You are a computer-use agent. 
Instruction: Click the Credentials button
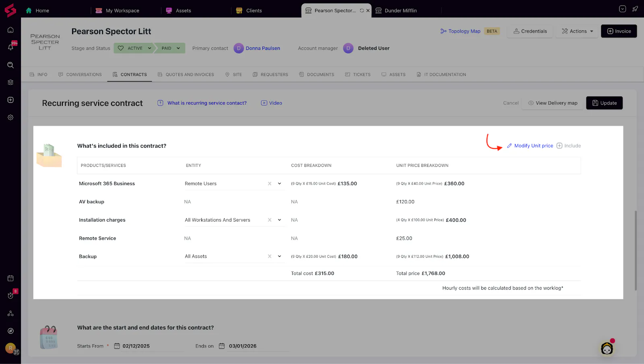point(530,31)
